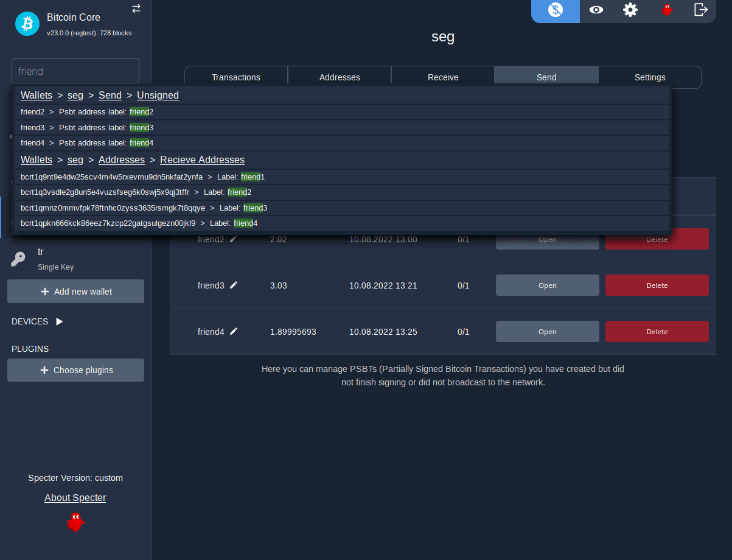Edit friend4 label with pencil icon

pos(234,331)
